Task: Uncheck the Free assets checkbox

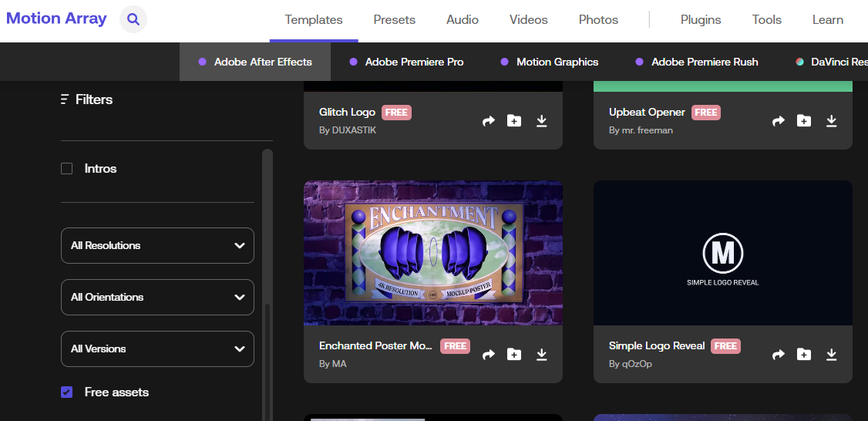Action: click(66, 392)
